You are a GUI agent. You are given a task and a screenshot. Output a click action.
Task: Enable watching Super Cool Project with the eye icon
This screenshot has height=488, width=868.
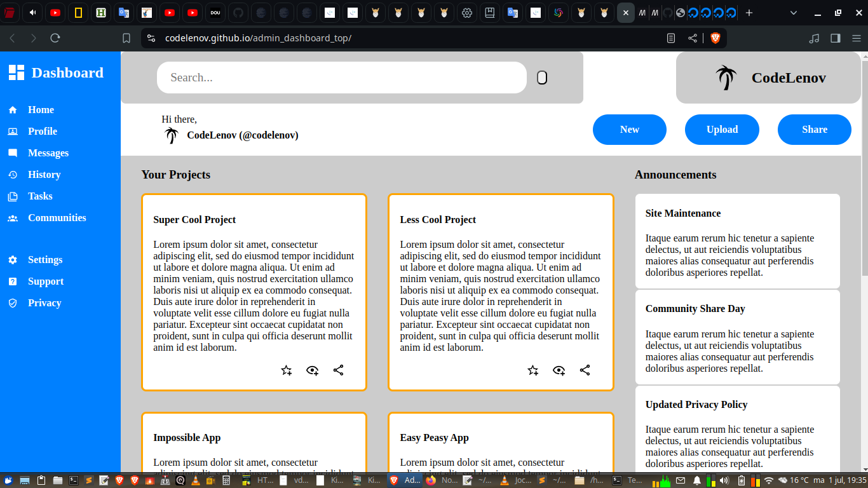pyautogui.click(x=312, y=370)
